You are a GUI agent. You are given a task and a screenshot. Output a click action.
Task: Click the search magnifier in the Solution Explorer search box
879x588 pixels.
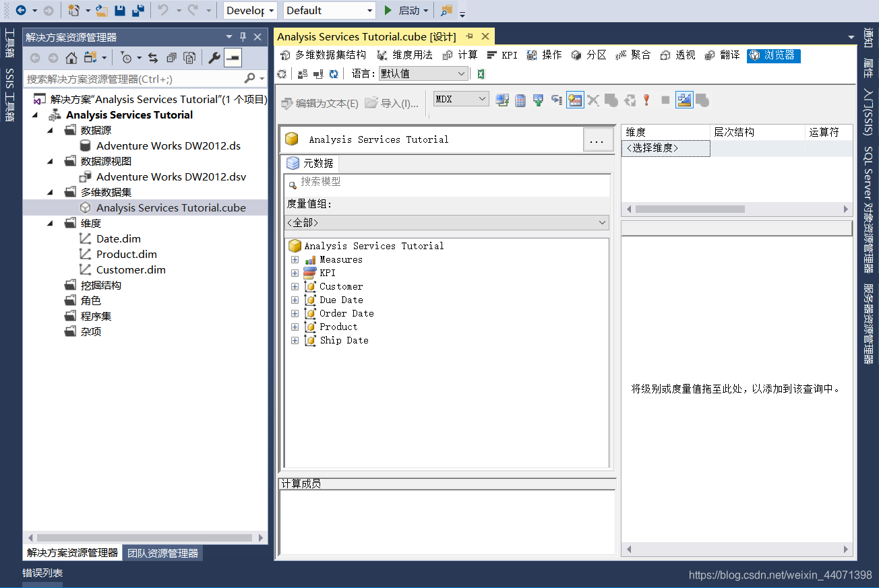tap(250, 79)
